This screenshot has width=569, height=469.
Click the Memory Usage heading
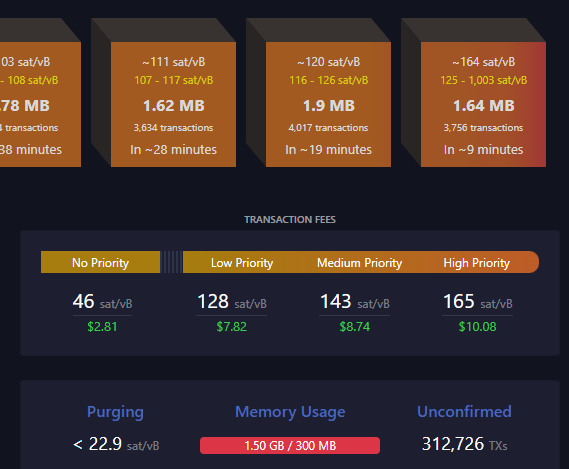290,412
